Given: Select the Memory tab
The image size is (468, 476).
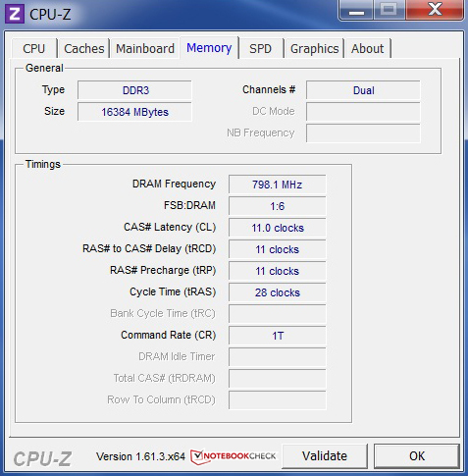Looking at the screenshot, I should click(x=209, y=48).
